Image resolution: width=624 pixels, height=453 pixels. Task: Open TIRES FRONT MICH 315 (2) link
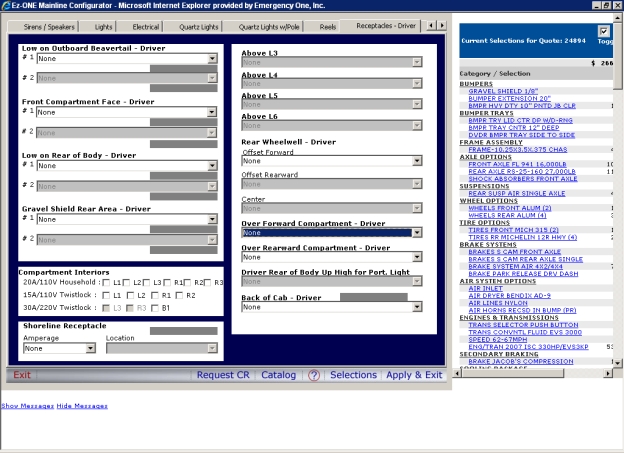513,230
